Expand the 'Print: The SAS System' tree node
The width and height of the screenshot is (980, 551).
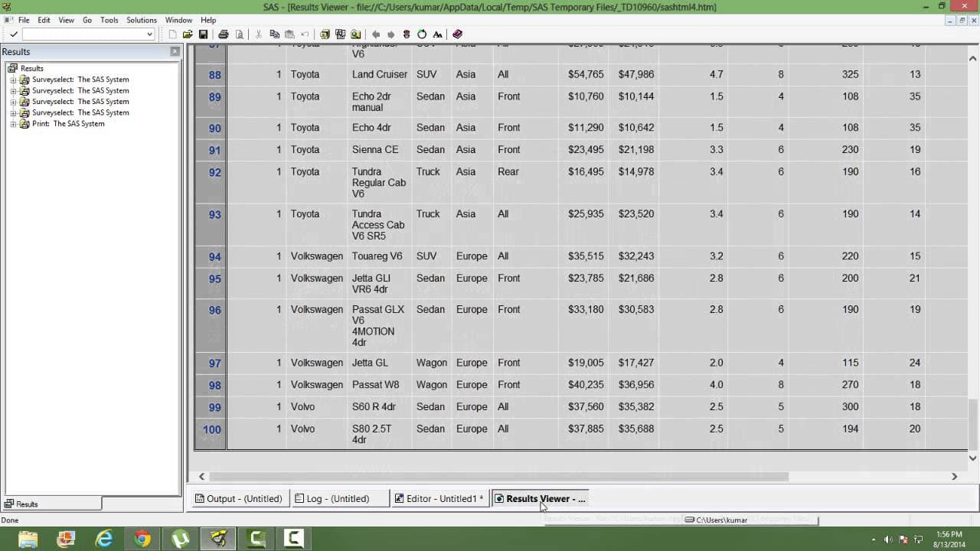coord(13,124)
